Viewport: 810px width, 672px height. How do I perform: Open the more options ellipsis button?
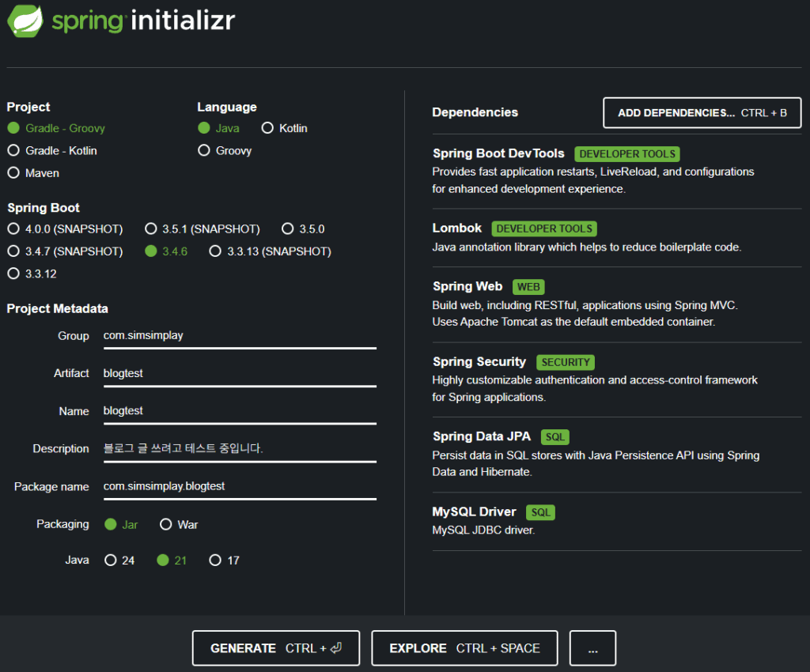(592, 648)
